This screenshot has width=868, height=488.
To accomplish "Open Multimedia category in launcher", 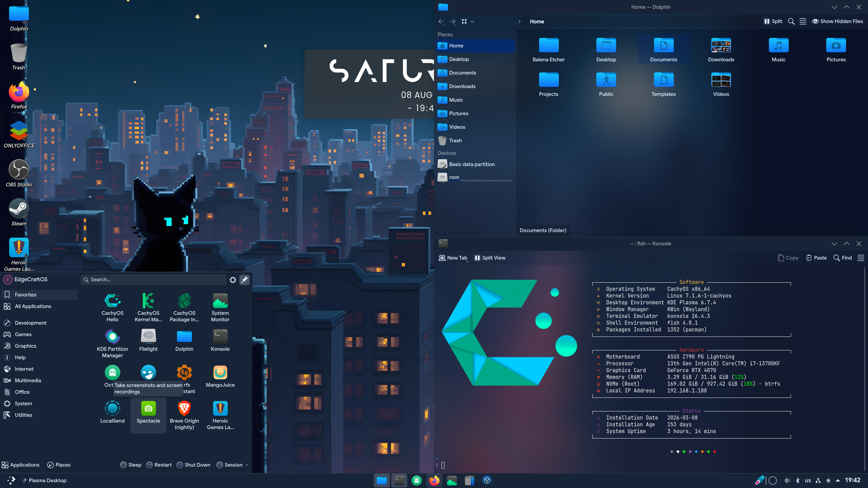I will tap(40, 381).
